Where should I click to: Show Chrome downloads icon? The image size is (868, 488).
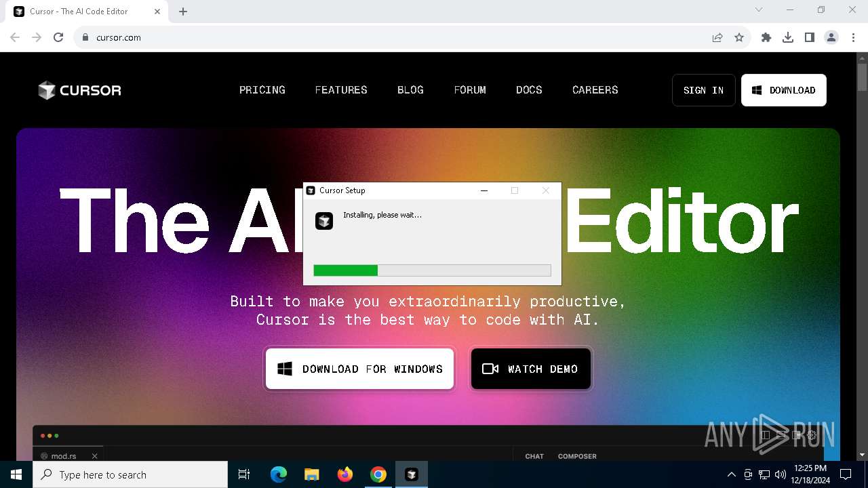click(788, 37)
